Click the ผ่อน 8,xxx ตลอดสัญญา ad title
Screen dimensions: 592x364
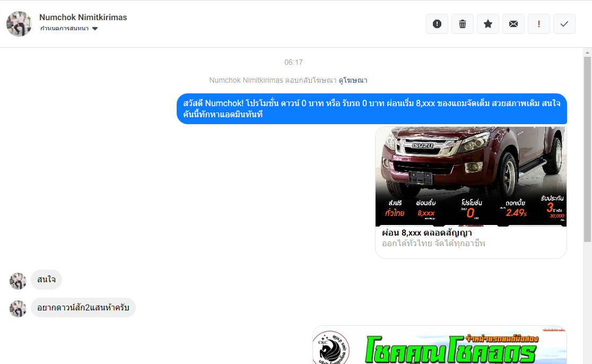coord(427,232)
